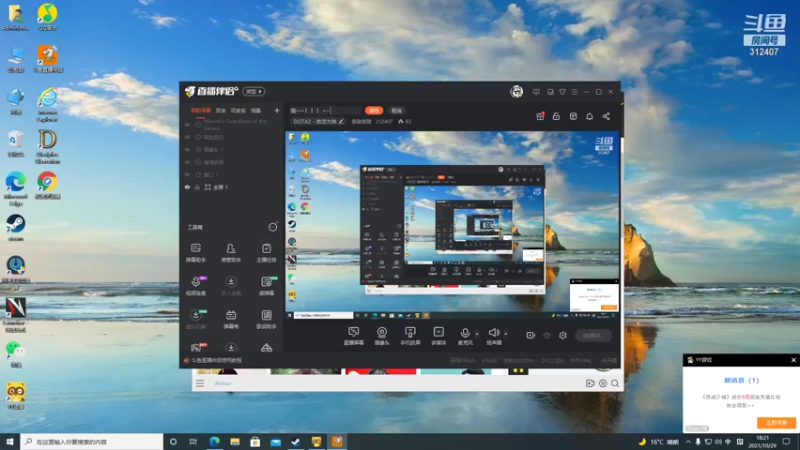Edit room title with pencil icon beside DOTA2
Screen dimensions: 800x450
click(x=341, y=121)
